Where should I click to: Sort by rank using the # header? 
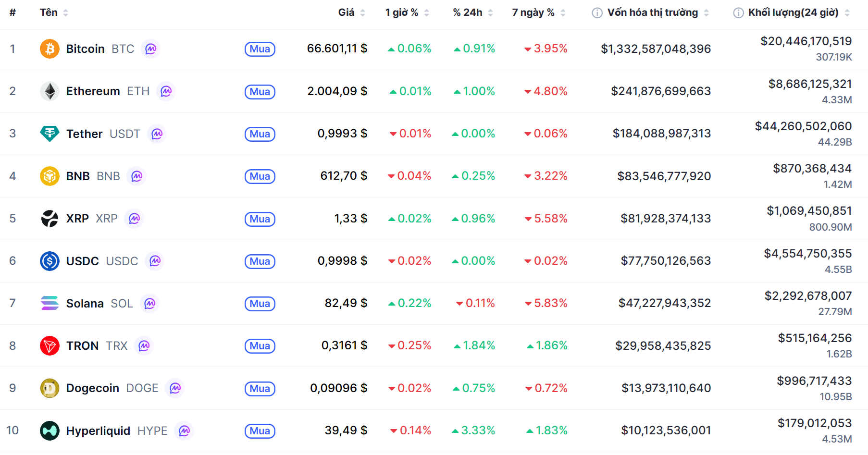pyautogui.click(x=12, y=12)
